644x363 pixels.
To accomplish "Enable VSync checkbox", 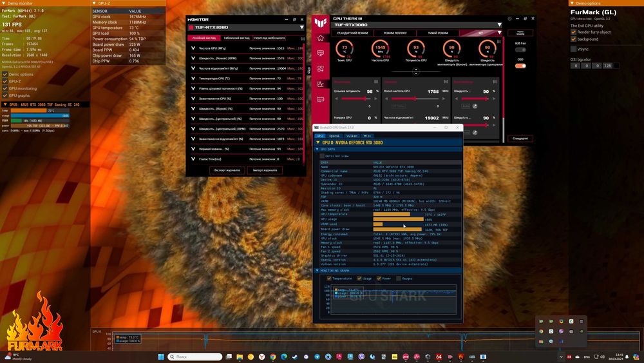I will pos(573,49).
